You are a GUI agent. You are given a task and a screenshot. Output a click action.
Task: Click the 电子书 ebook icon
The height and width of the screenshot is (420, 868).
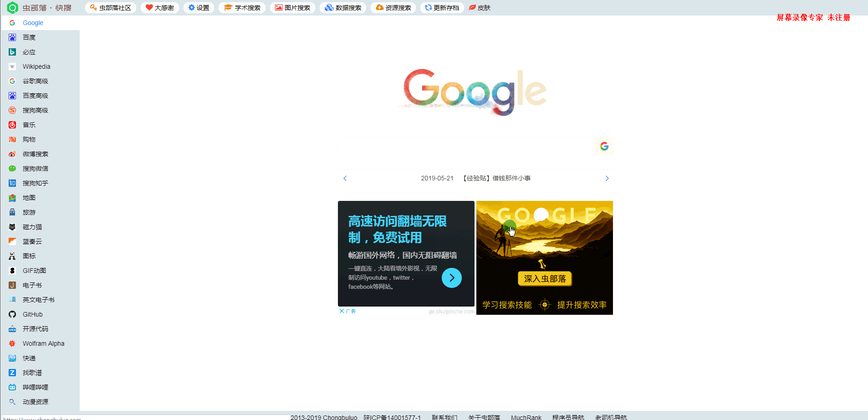pos(12,285)
